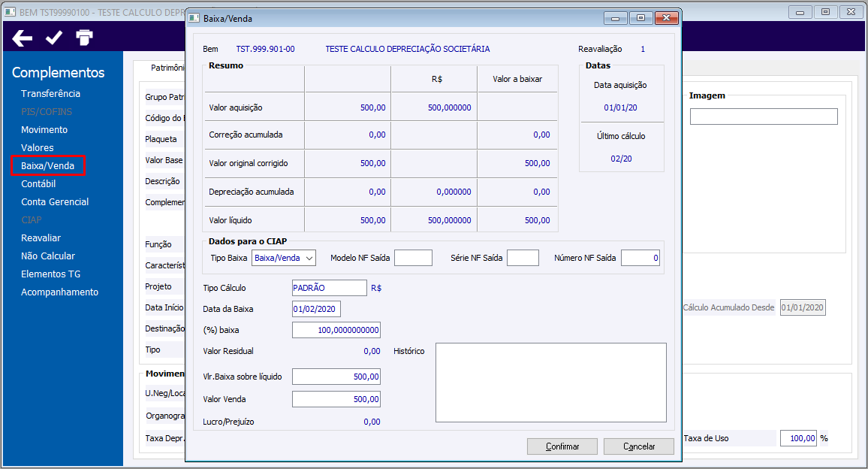Viewport: 868px width, 469px height.
Task: Click the Histórico text area
Action: (x=551, y=383)
